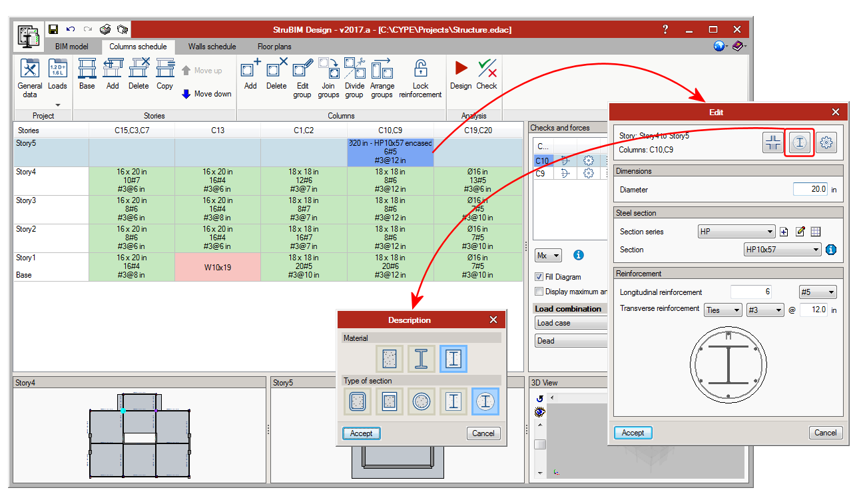Open the Floor plans tab
Screen dimensions: 859x504
pos(274,47)
